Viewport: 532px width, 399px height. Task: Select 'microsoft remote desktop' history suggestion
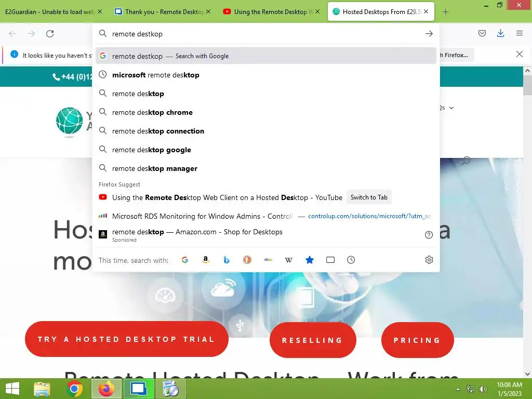[265, 75]
